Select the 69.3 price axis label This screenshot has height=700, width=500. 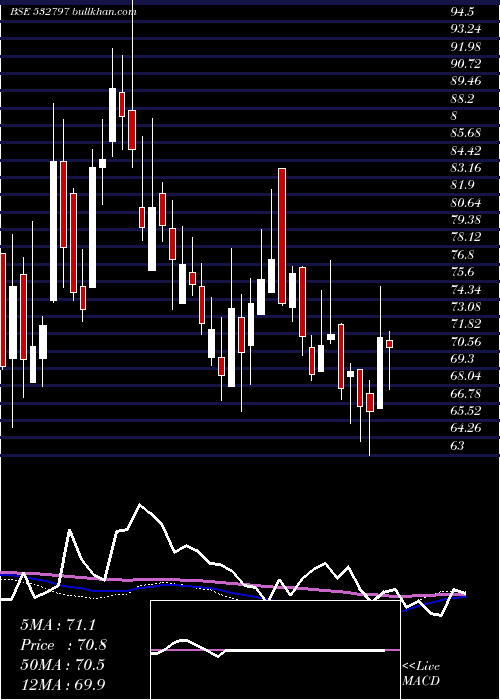462,358
